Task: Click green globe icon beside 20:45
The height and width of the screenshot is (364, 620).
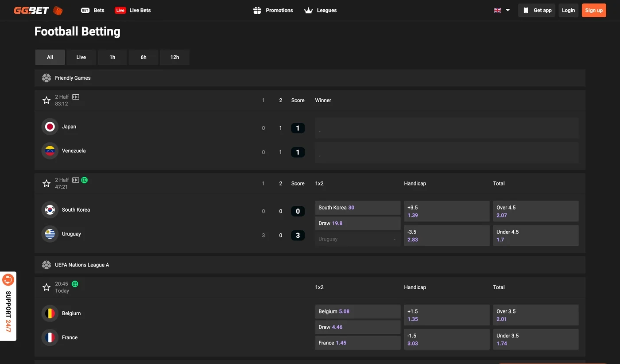Action: [75, 284]
